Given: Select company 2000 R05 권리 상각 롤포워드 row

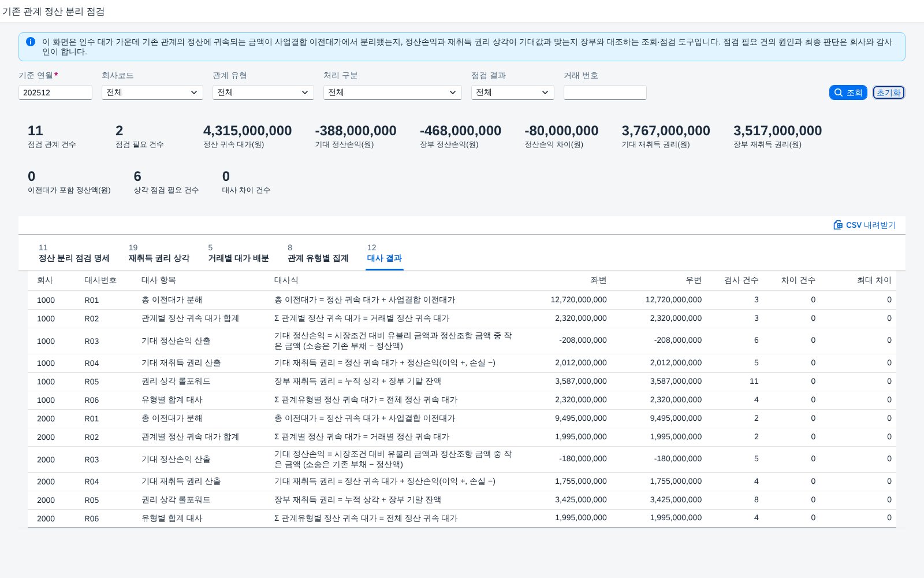Looking at the screenshot, I should [462, 500].
